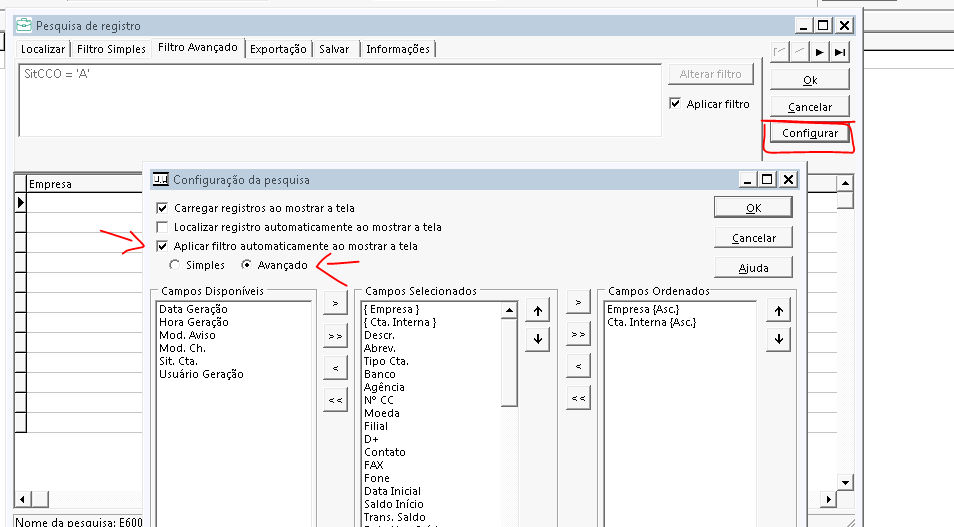The height and width of the screenshot is (527, 954).
Task: Click the disabled previous record arrow
Action: [x=799, y=52]
